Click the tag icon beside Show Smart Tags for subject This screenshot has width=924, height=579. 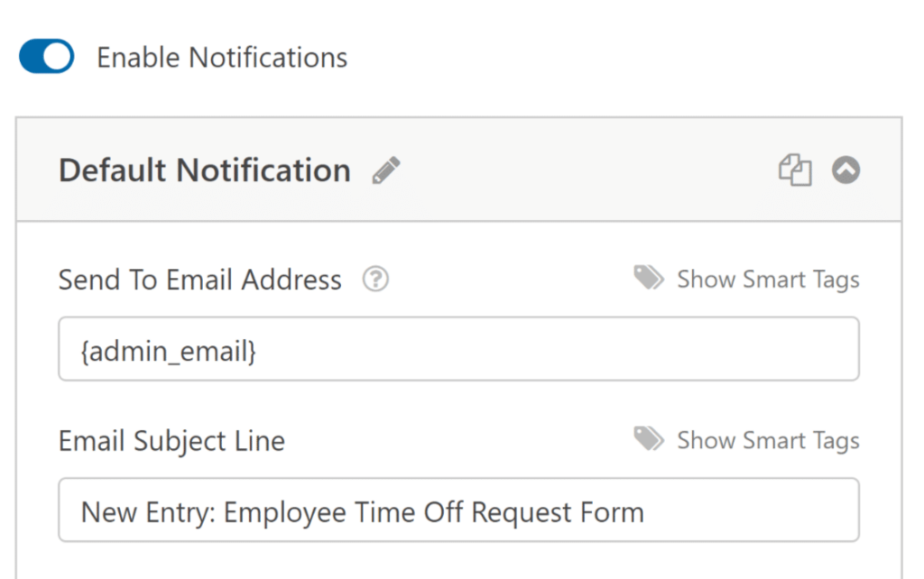pos(648,439)
